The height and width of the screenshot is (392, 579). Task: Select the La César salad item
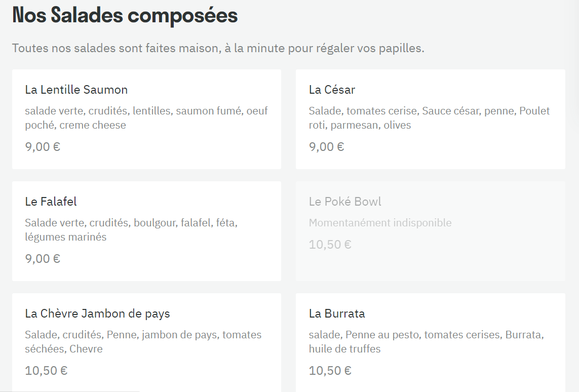431,119
